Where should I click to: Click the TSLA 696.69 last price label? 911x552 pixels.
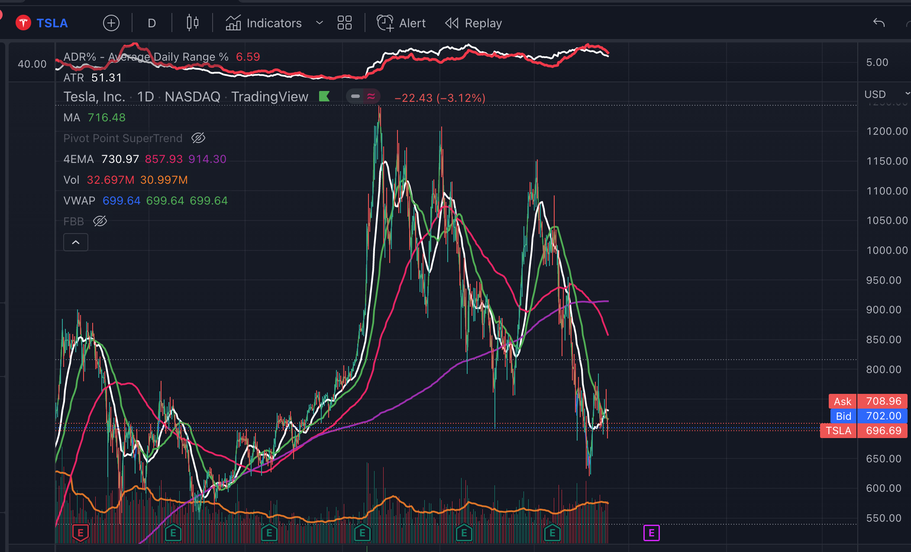click(x=863, y=431)
